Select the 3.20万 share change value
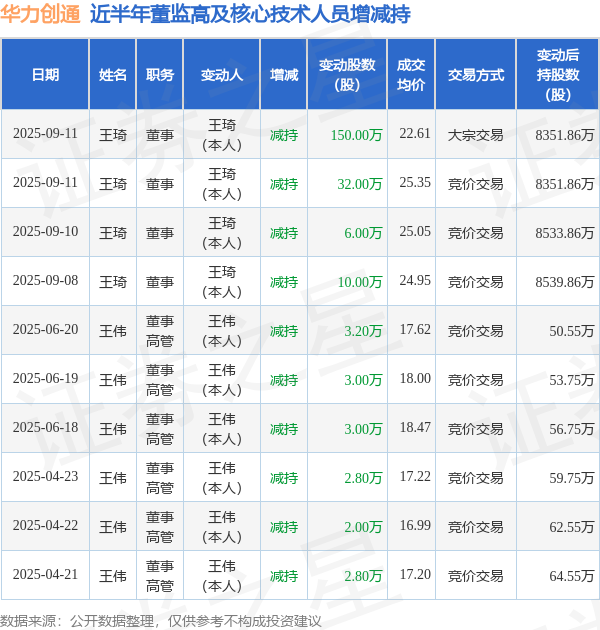The height and width of the screenshot is (630, 600). 363,331
